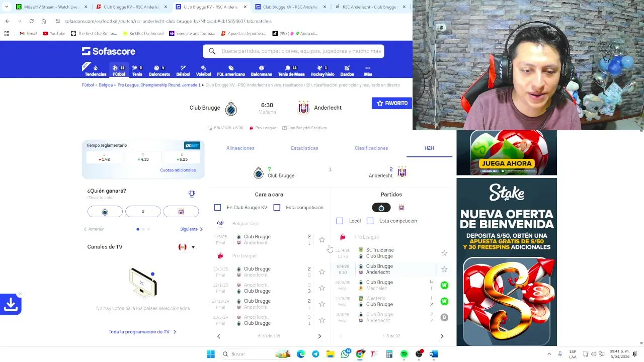Viewport: 644px width, 362px height.
Task: Click the FAVORITO button
Action: [x=392, y=103]
